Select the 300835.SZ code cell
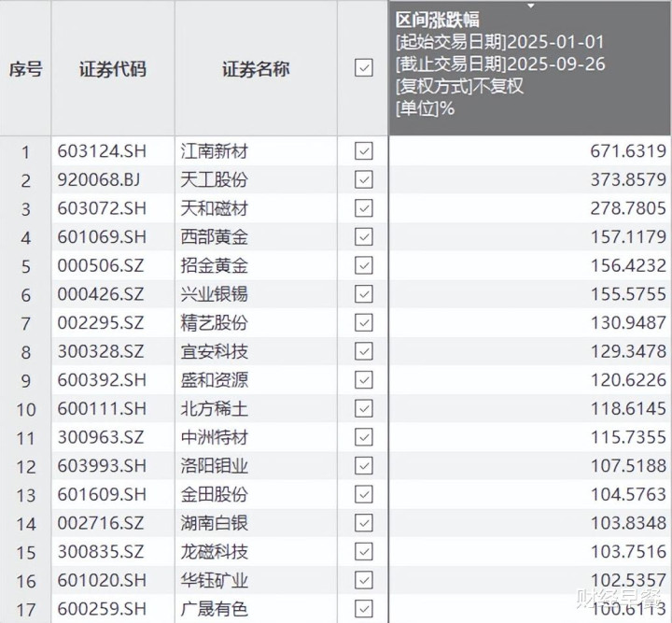Screen dimensions: 672x623 coord(101,552)
